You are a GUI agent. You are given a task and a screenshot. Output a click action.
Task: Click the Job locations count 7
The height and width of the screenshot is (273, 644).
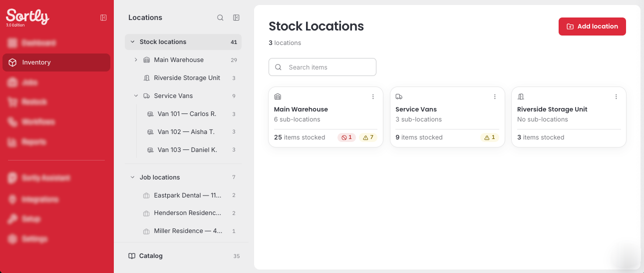click(234, 177)
